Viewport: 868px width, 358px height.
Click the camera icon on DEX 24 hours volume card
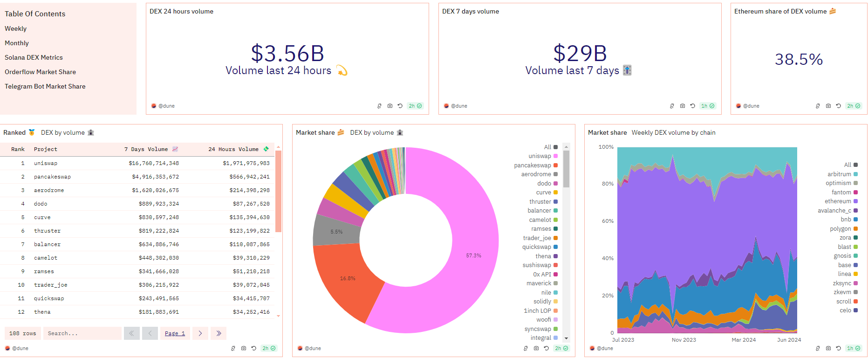click(x=390, y=106)
